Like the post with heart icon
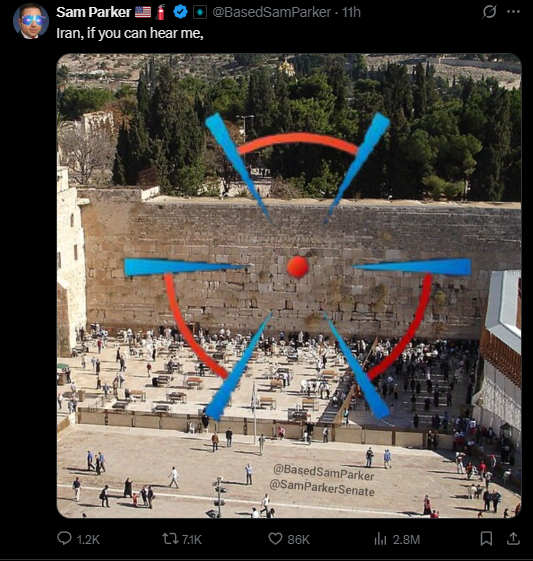The width and height of the screenshot is (533, 561). click(x=275, y=538)
